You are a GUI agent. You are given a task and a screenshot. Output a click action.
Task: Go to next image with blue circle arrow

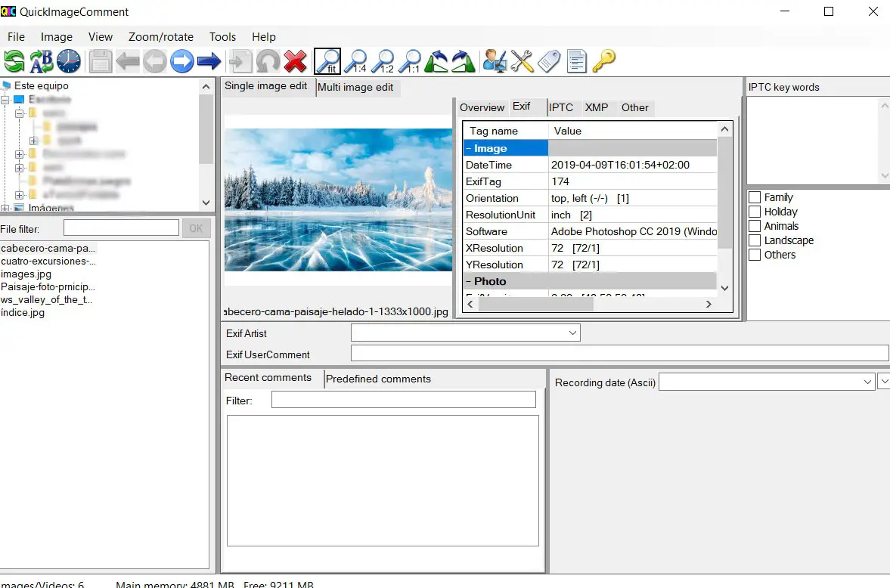click(181, 61)
